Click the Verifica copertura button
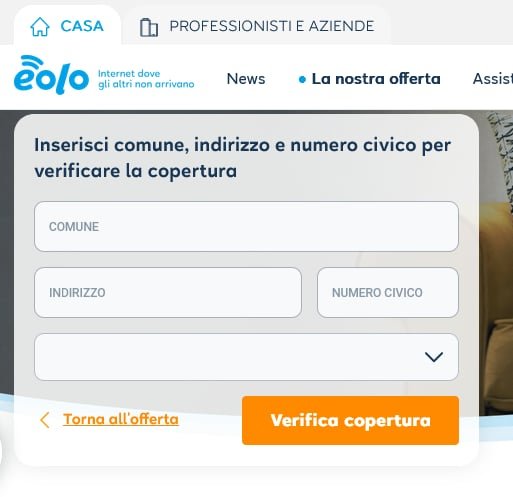This screenshot has height=497, width=513. 350,420
